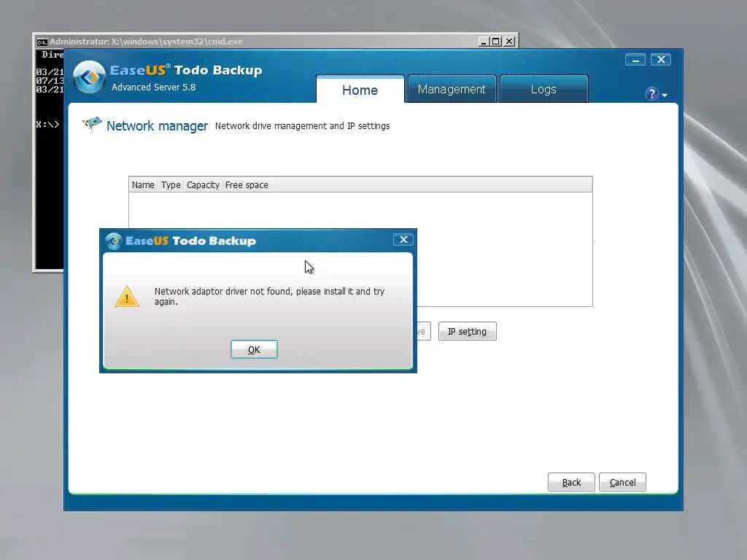Click the 'Network manager' heading text
The height and width of the screenshot is (560, 747).
click(x=158, y=125)
